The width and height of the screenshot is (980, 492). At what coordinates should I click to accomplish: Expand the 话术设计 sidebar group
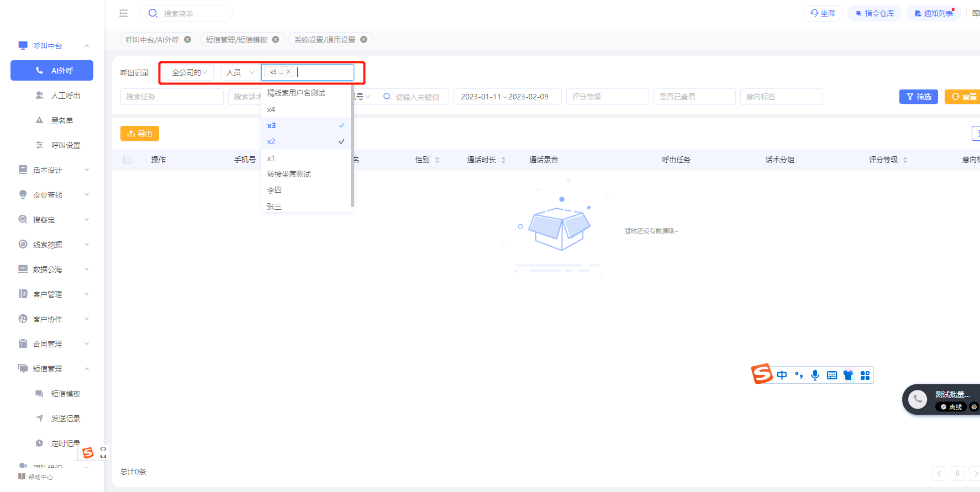click(x=87, y=170)
